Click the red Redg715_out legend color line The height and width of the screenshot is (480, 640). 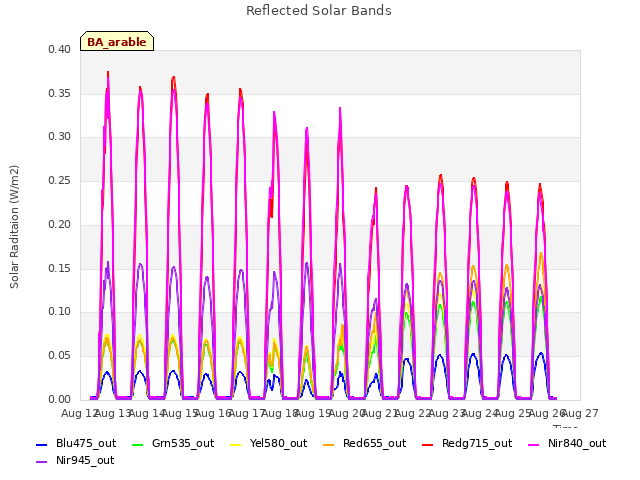tap(428, 444)
